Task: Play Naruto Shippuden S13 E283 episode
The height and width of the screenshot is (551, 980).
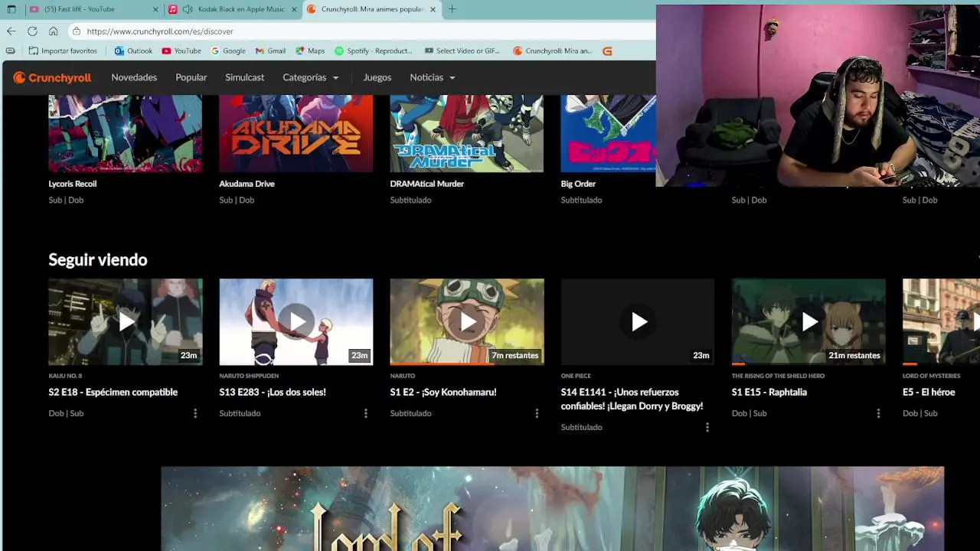Action: click(x=296, y=321)
